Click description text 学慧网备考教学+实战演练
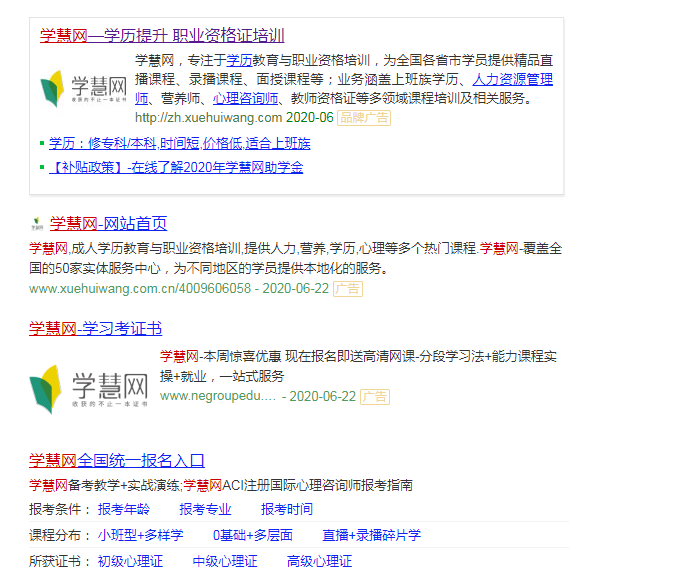678x573 pixels. click(105, 485)
